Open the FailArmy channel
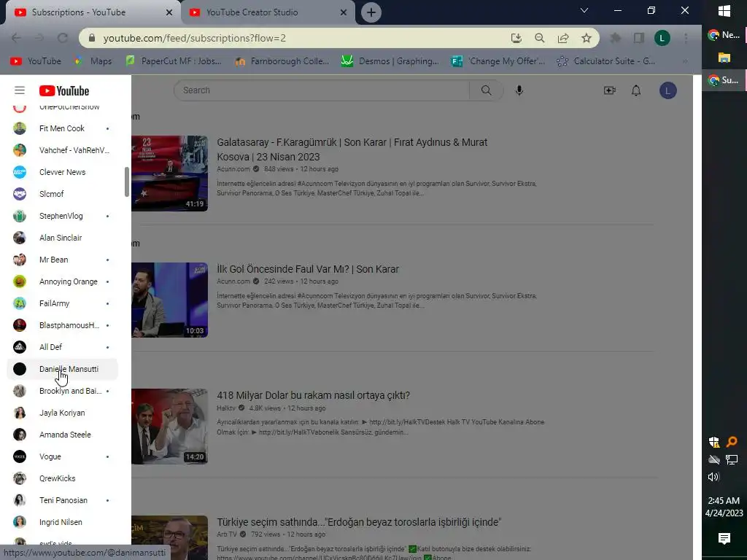747x560 pixels. coord(62,304)
